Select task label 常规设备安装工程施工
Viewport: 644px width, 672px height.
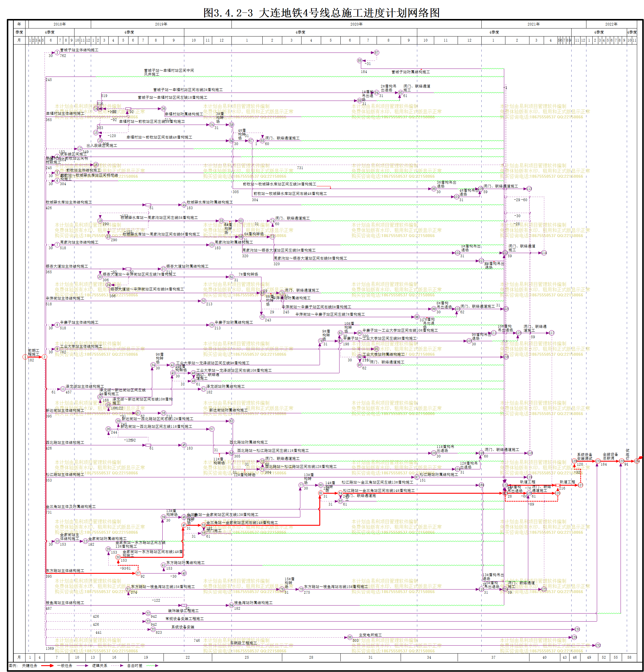click(185, 619)
